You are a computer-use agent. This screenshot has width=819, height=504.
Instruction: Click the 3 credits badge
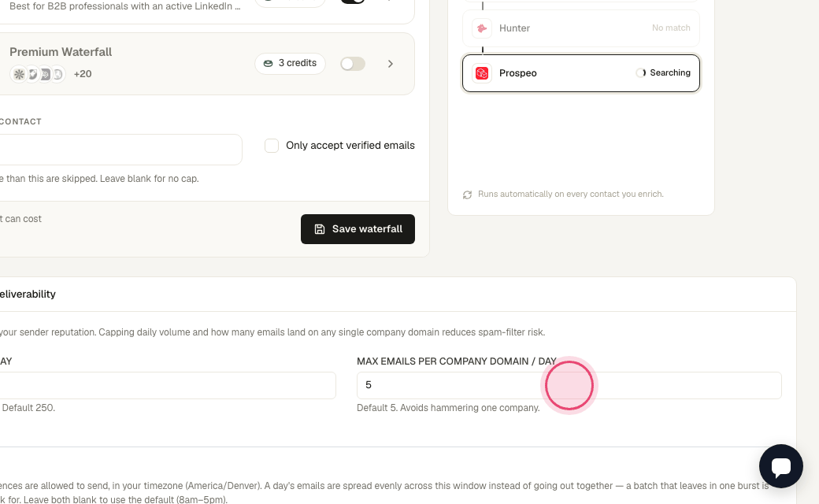click(x=290, y=63)
